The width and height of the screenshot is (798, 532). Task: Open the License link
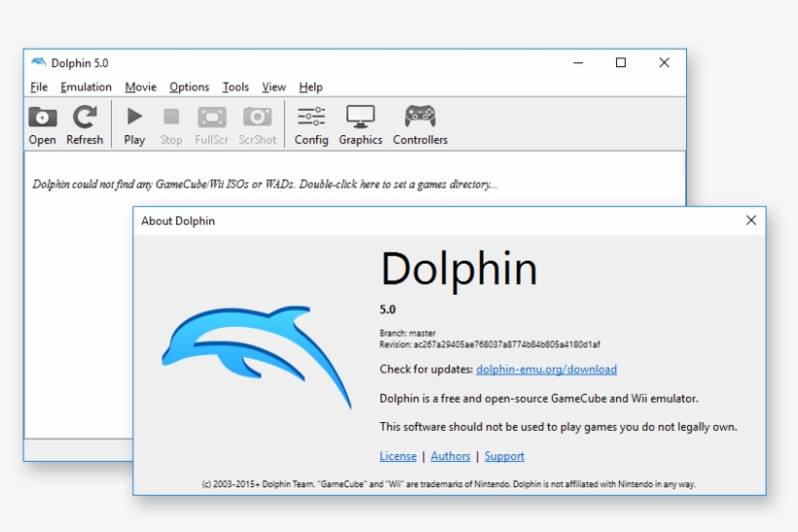coord(398,456)
